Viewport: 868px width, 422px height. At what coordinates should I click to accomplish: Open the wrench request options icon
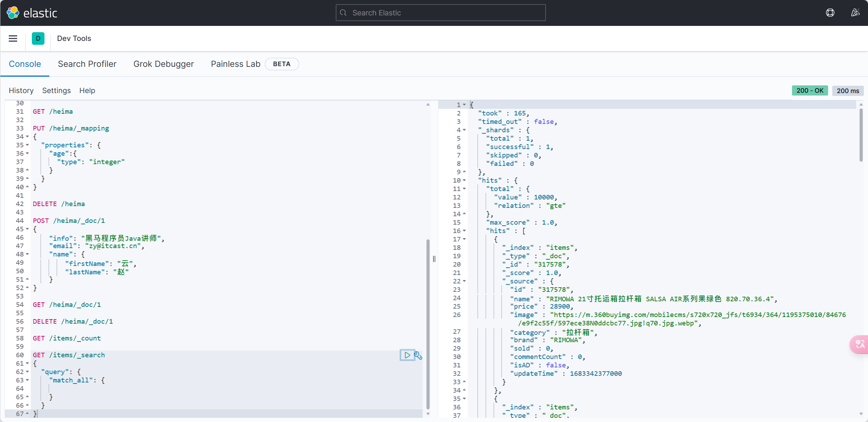point(418,356)
